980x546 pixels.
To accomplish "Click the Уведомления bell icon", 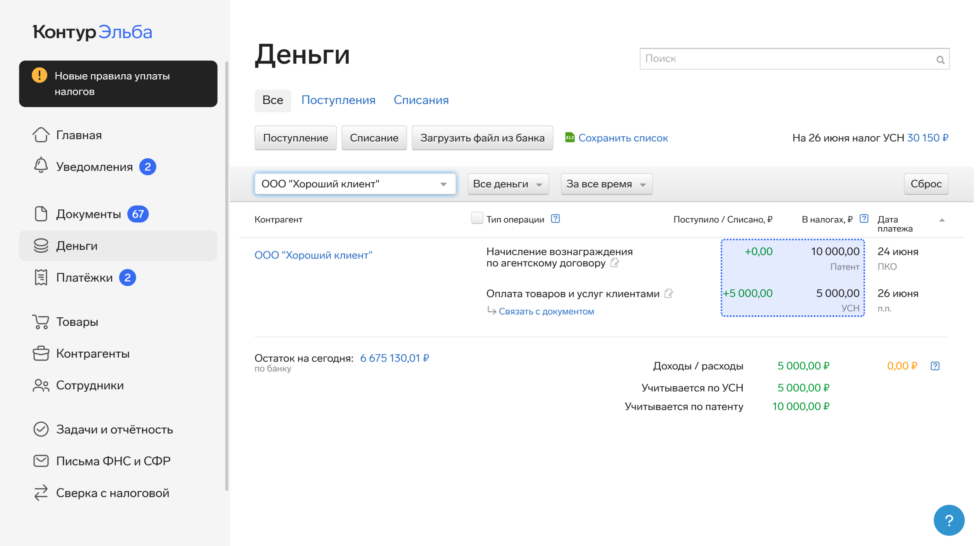I will (41, 166).
